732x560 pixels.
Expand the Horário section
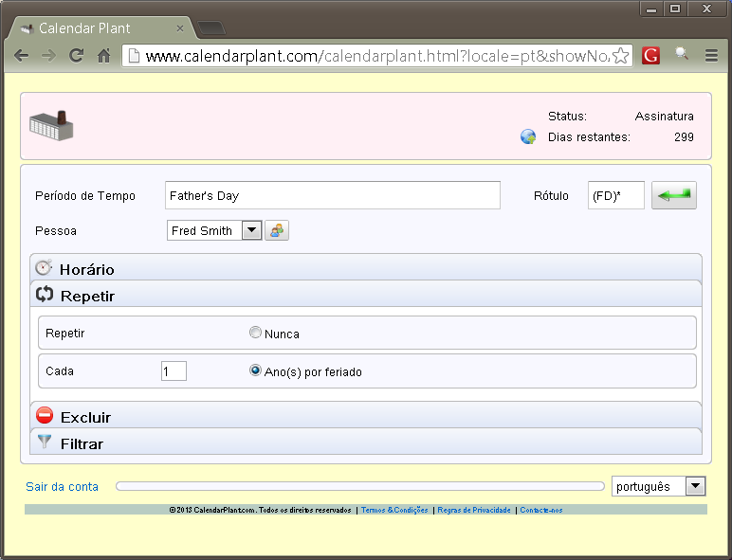[87, 269]
